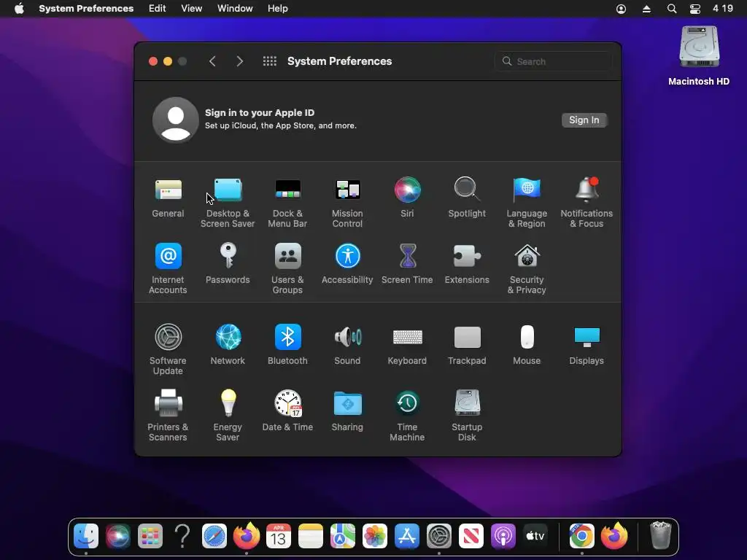Open Launchpad from the Dock
The image size is (747, 560).
click(x=150, y=536)
